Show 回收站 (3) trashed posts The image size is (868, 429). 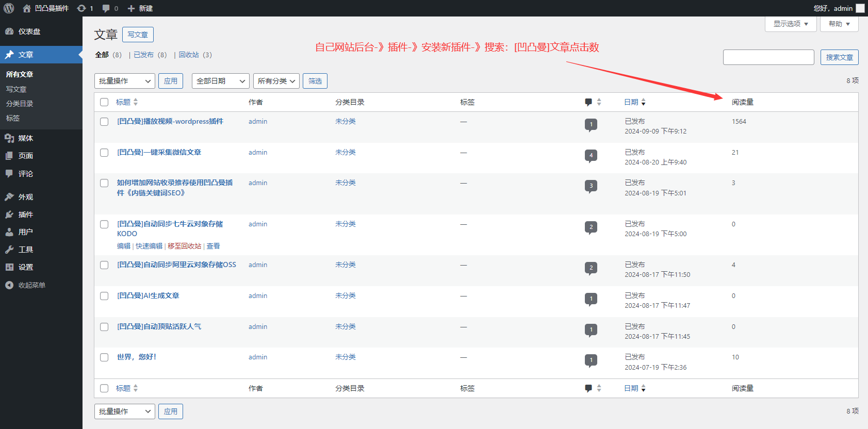pos(195,55)
